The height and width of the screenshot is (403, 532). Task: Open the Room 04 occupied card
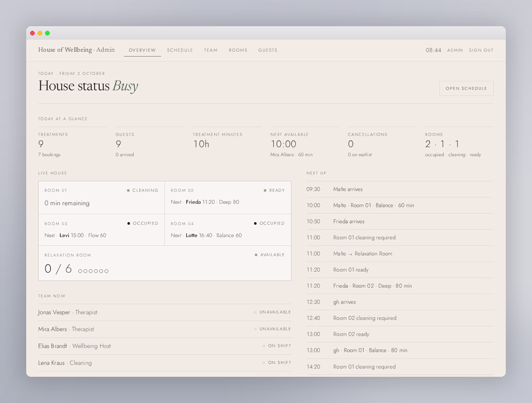pyautogui.click(x=228, y=230)
